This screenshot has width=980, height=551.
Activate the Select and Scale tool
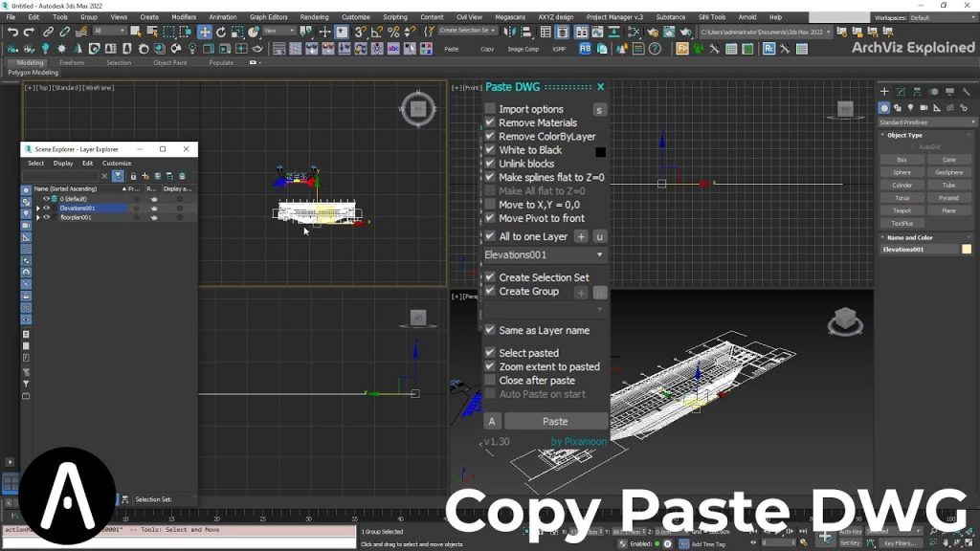pos(237,32)
